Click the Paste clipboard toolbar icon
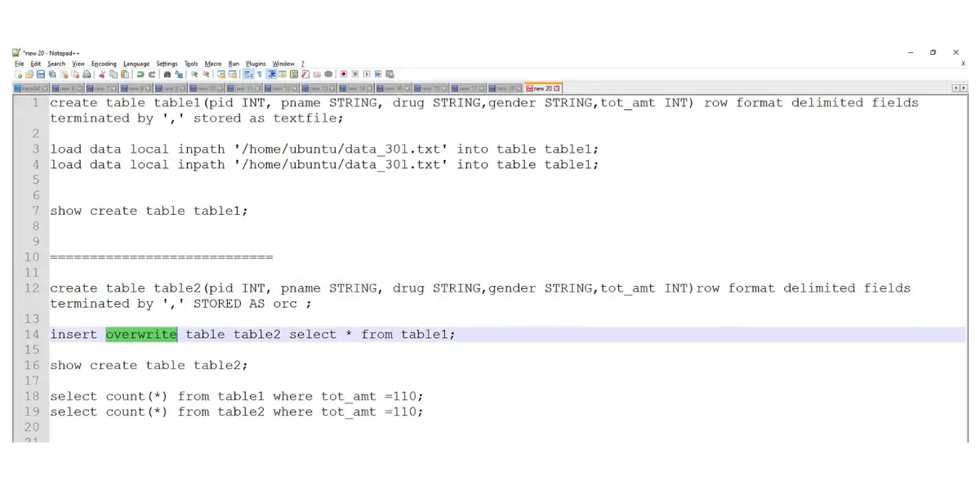 [x=125, y=73]
